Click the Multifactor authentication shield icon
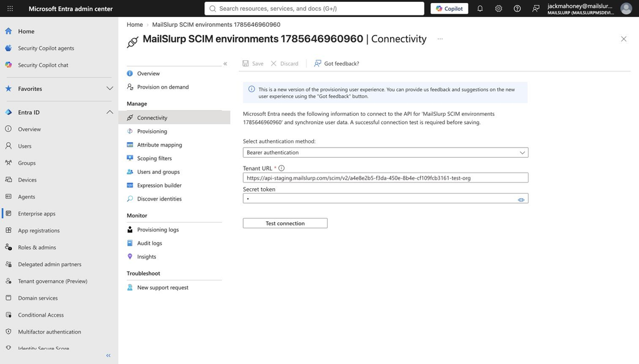The width and height of the screenshot is (639, 364). coord(9,332)
